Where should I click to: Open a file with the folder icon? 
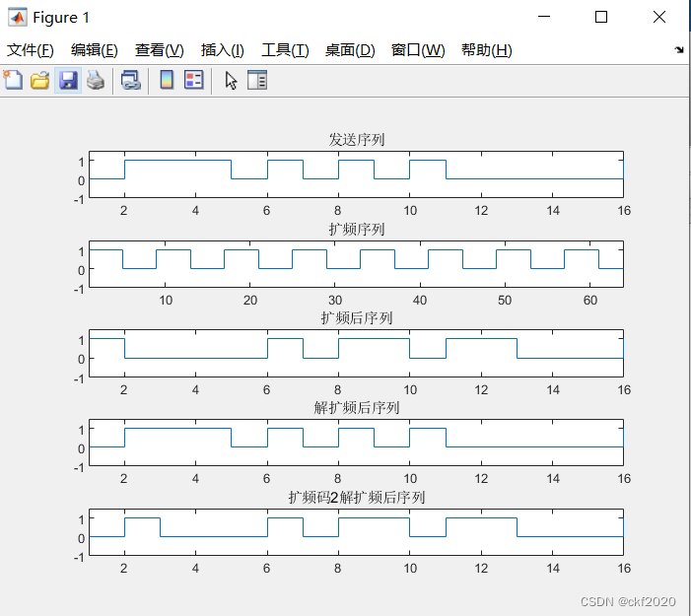point(40,80)
